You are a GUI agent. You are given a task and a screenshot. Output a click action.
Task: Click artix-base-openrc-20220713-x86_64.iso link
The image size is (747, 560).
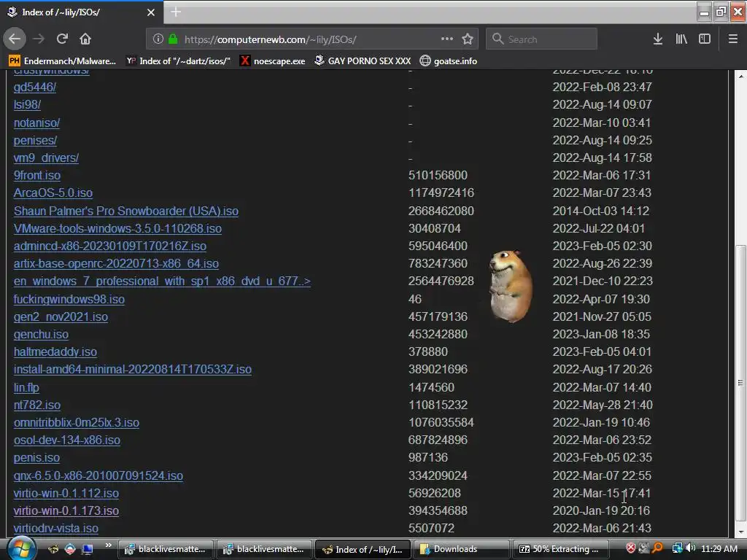point(116,264)
